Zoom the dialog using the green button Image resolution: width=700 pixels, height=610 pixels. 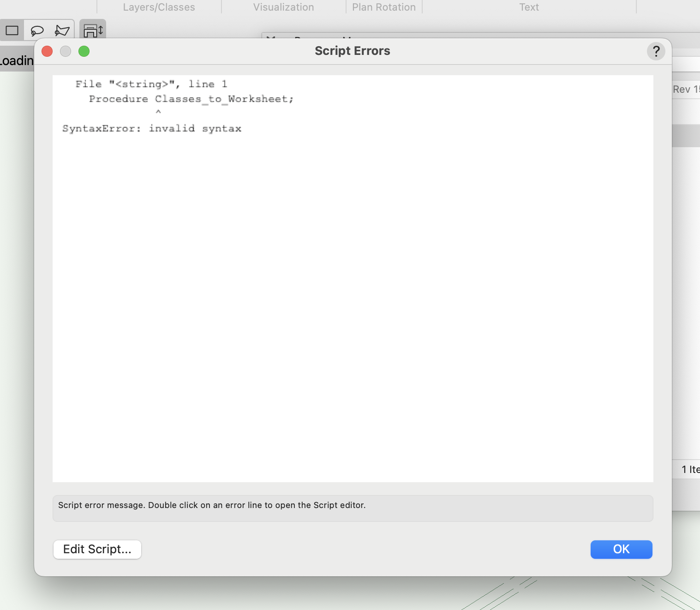click(x=84, y=51)
